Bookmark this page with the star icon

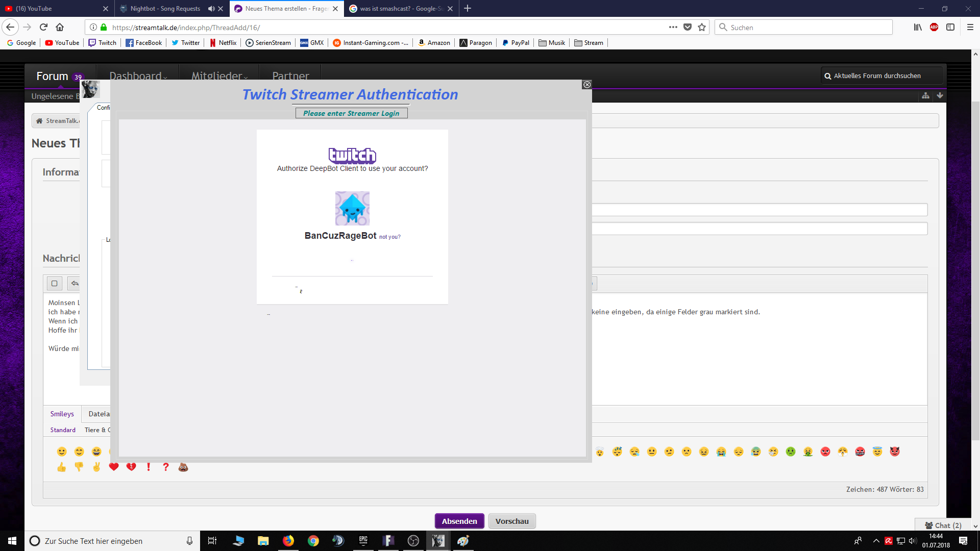click(702, 28)
